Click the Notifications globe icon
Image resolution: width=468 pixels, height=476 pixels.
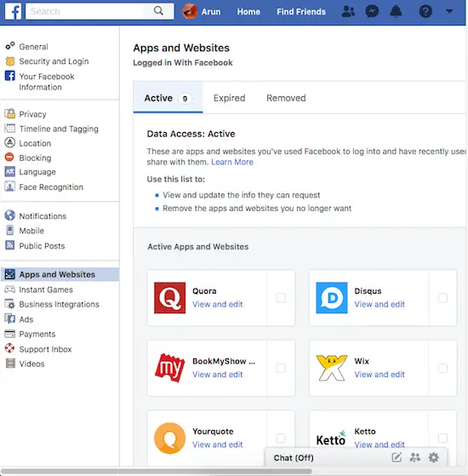click(10, 215)
